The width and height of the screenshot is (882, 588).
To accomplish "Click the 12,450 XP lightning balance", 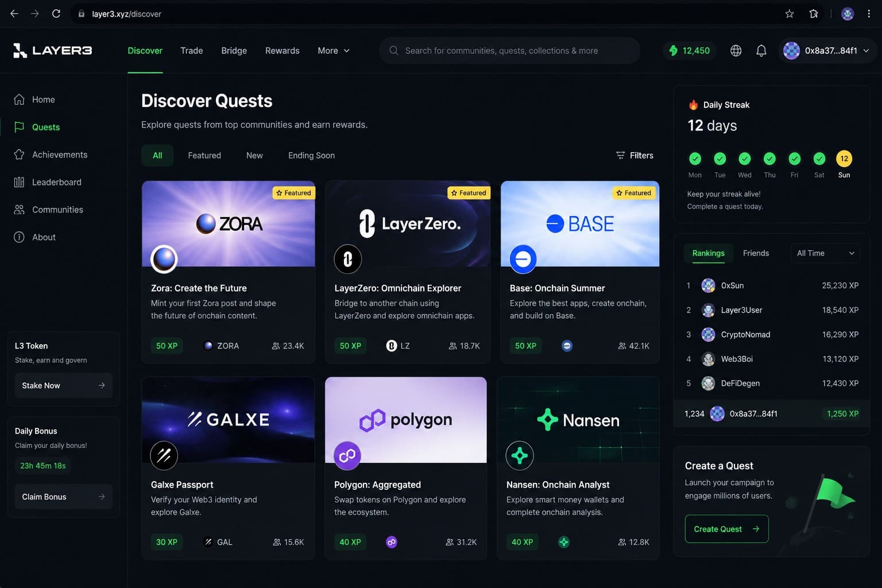I will [x=690, y=51].
